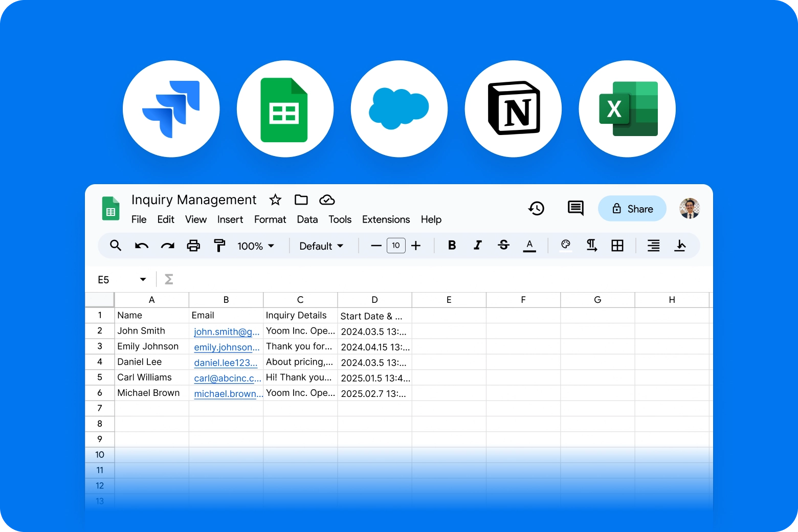Open the E5 name box dropdown

click(x=143, y=279)
